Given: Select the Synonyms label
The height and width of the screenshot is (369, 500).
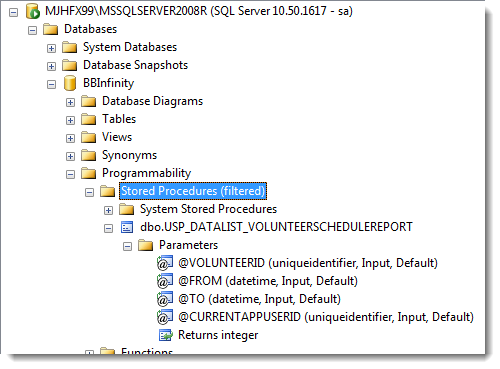Looking at the screenshot, I should tap(130, 155).
